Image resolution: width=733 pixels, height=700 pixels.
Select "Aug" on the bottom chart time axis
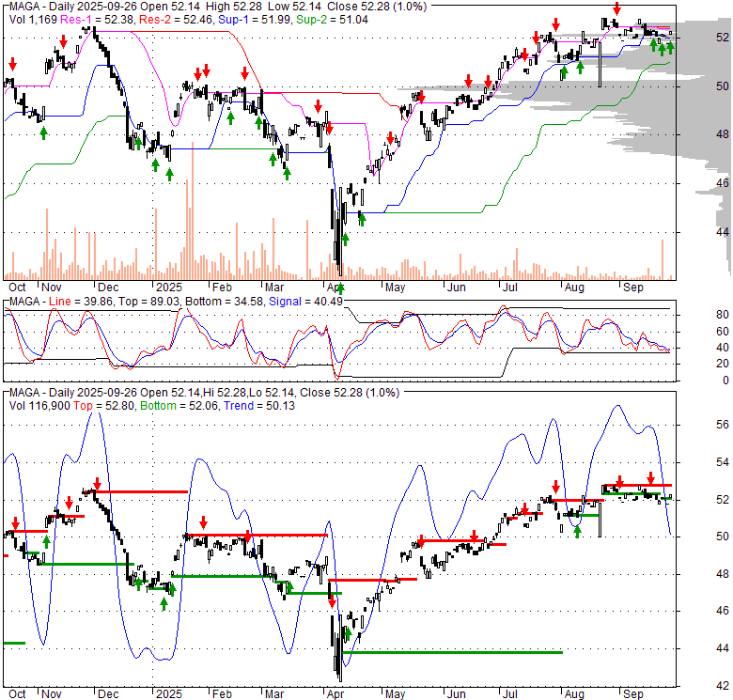[574, 694]
